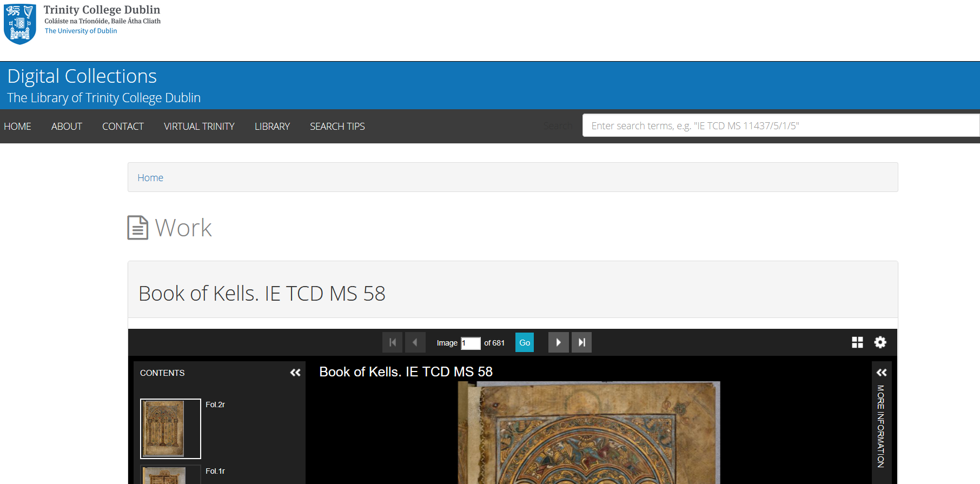Collapse the Contents panel

(295, 373)
